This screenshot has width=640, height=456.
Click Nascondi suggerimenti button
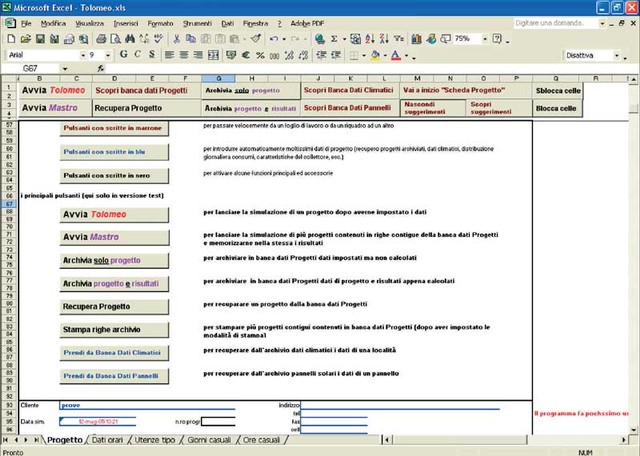[433, 109]
